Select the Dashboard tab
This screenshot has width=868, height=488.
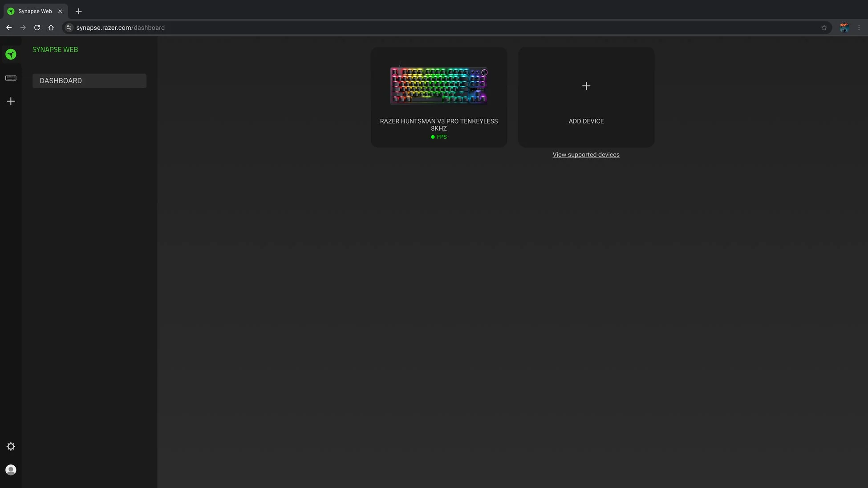coord(89,81)
